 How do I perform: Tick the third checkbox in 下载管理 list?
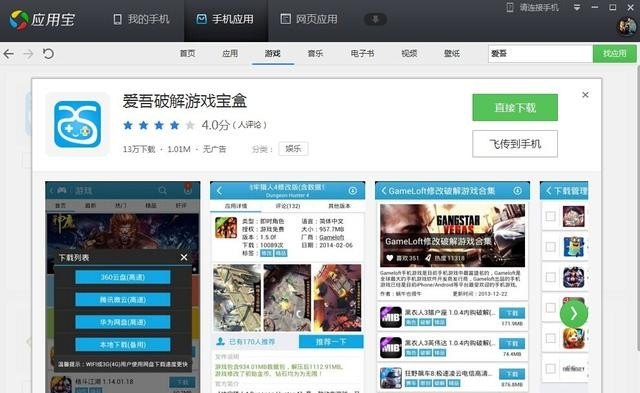click(x=550, y=277)
